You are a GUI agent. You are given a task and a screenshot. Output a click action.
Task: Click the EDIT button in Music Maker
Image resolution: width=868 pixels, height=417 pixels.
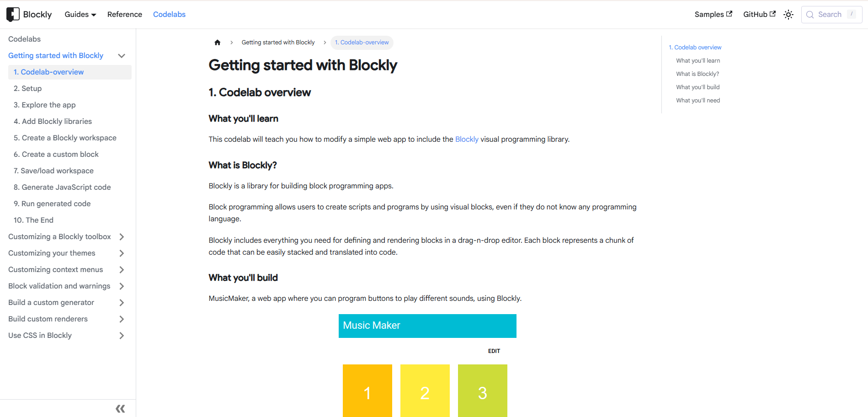tap(494, 351)
